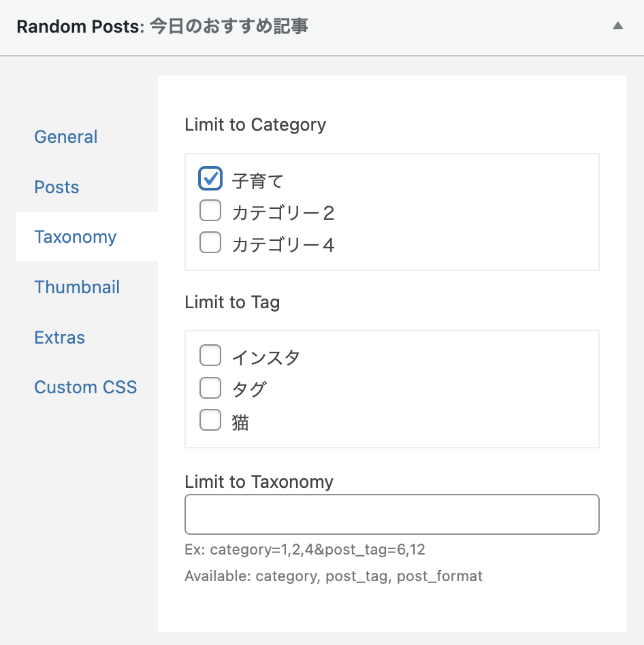
Task: Collapse the Random Posts widget panel
Action: [322, 27]
